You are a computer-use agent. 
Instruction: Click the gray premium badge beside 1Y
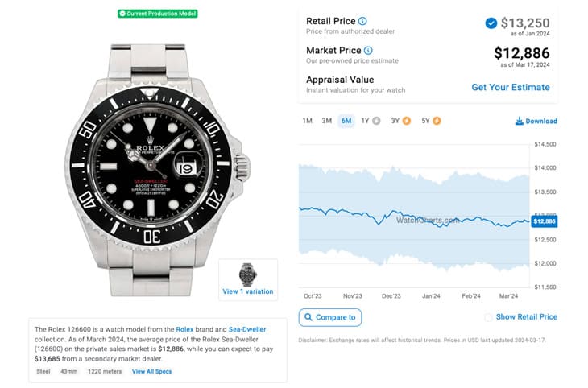tap(376, 121)
